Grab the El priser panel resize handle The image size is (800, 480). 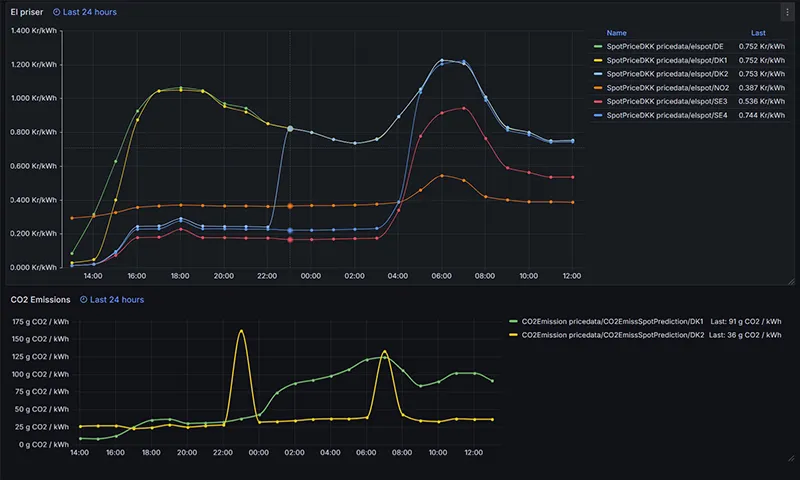(791, 281)
